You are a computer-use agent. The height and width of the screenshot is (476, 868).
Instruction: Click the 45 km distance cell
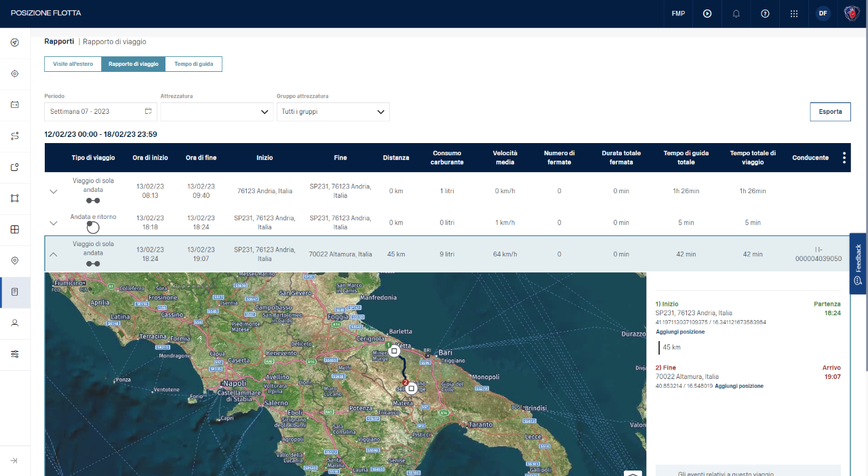396,254
